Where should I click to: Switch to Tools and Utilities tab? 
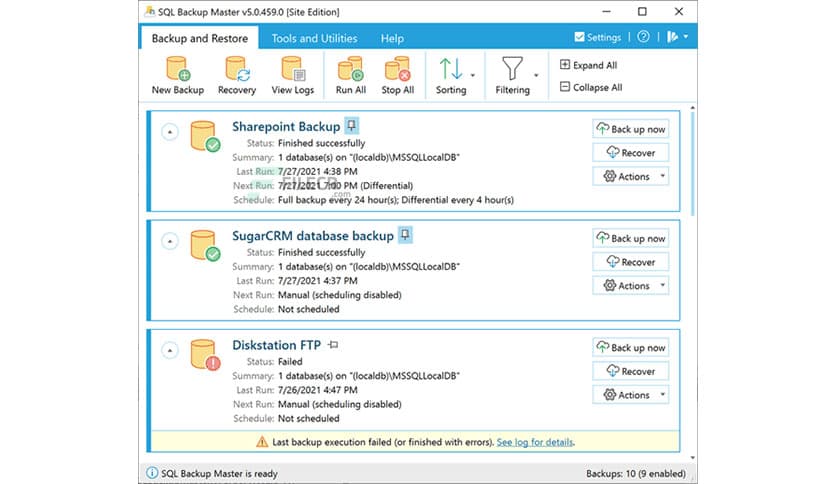point(315,38)
